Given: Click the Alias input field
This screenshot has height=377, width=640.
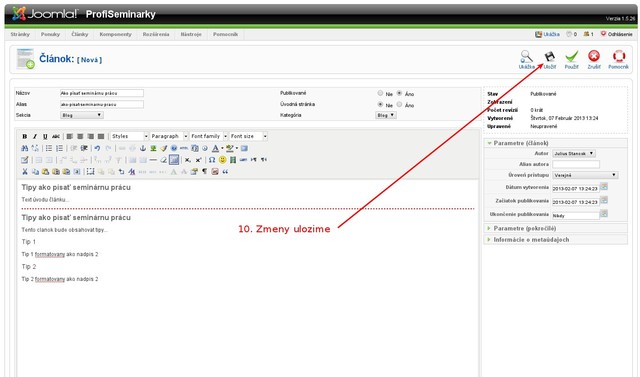Looking at the screenshot, I should click(102, 104).
